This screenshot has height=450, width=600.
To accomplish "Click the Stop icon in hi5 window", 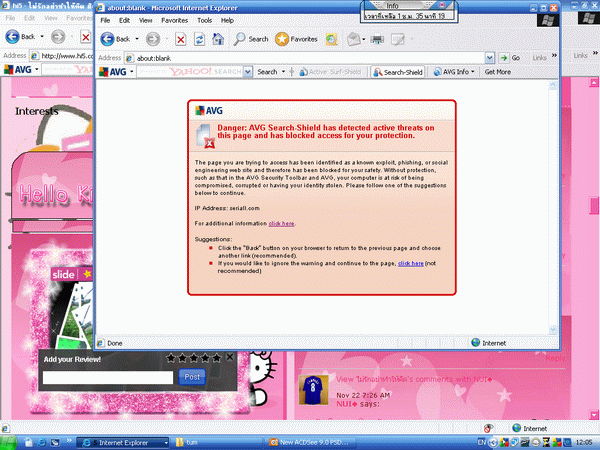I will [x=86, y=37].
